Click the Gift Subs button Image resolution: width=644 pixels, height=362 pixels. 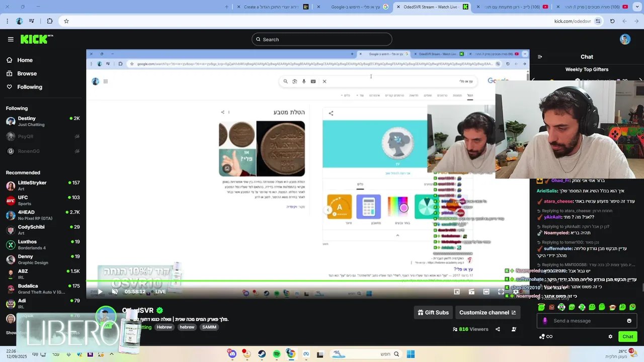pos(433,312)
